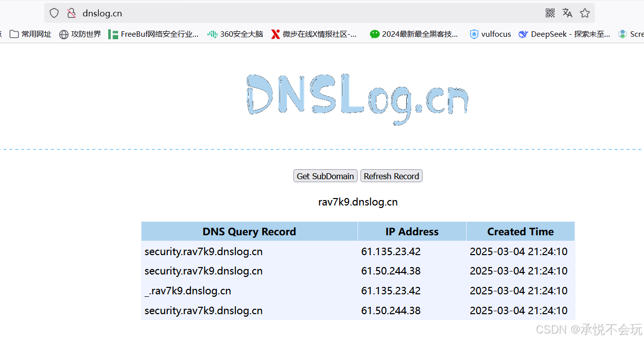This screenshot has height=340, width=644.
Task: Click the 常用网址 folder icon
Action: click(x=14, y=34)
